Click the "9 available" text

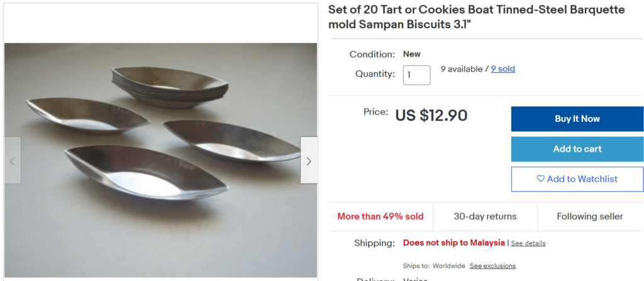pos(461,69)
